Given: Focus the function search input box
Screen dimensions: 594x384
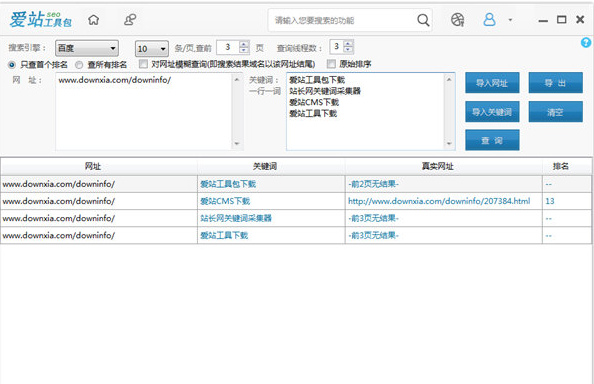Looking at the screenshot, I should [343, 20].
